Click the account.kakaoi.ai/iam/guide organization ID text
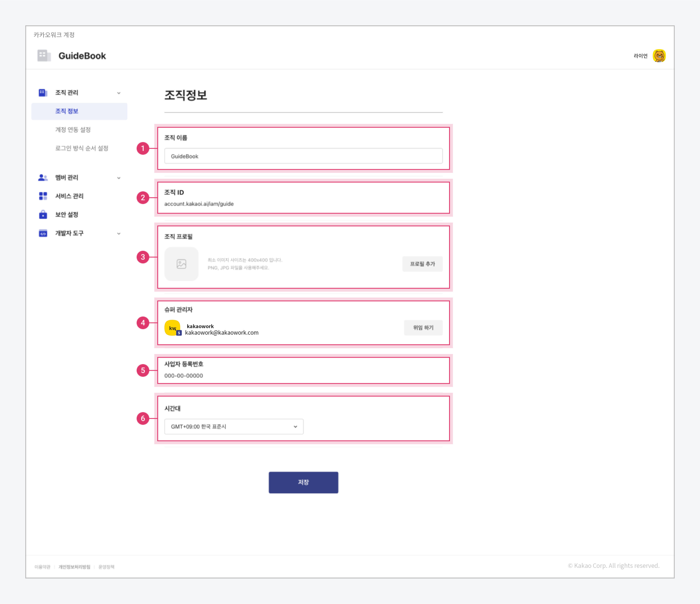Viewport: 700px width, 604px height. tap(199, 204)
